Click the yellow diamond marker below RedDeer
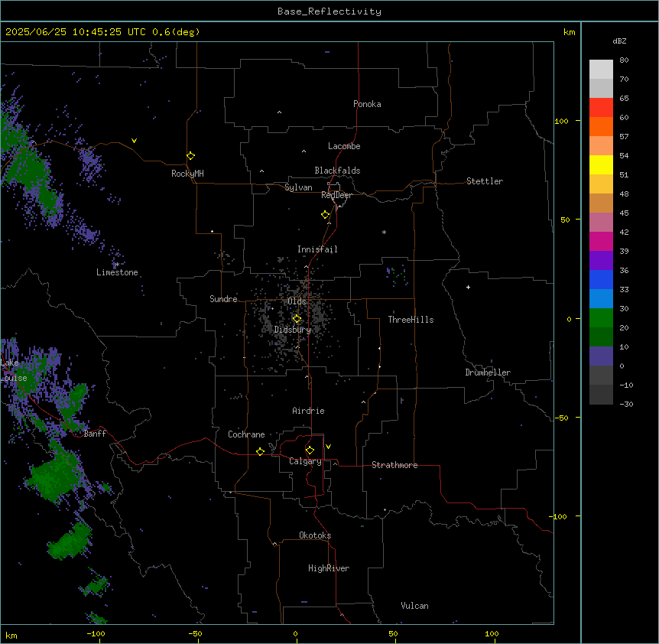Image resolution: width=659 pixels, height=644 pixels. click(x=326, y=215)
